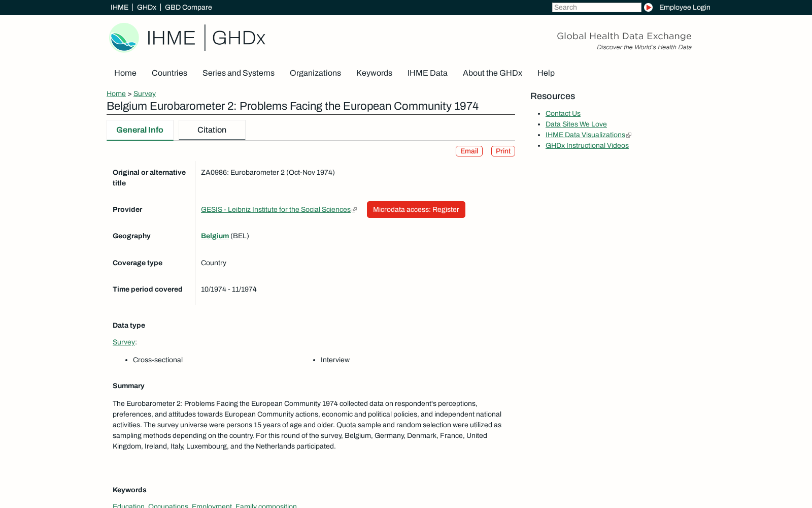Click the page title Belgium Eurobarometer 2
The image size is (812, 508).
click(x=292, y=106)
